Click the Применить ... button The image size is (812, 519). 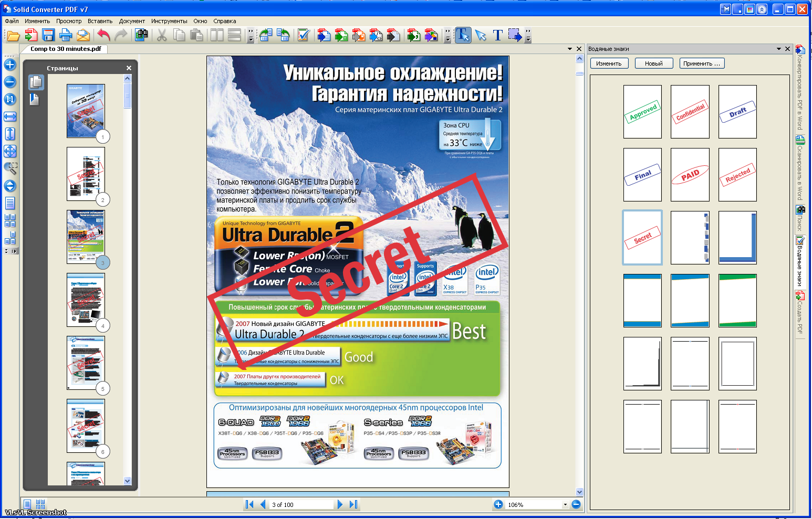coord(702,63)
